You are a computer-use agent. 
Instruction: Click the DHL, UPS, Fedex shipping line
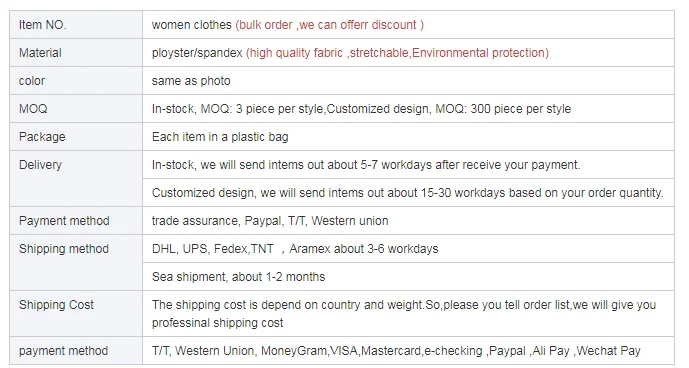pyautogui.click(x=295, y=249)
